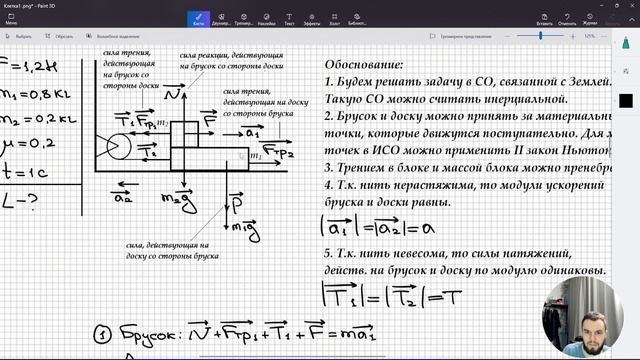
Task: Select the Текст tool tab
Action: (x=289, y=19)
